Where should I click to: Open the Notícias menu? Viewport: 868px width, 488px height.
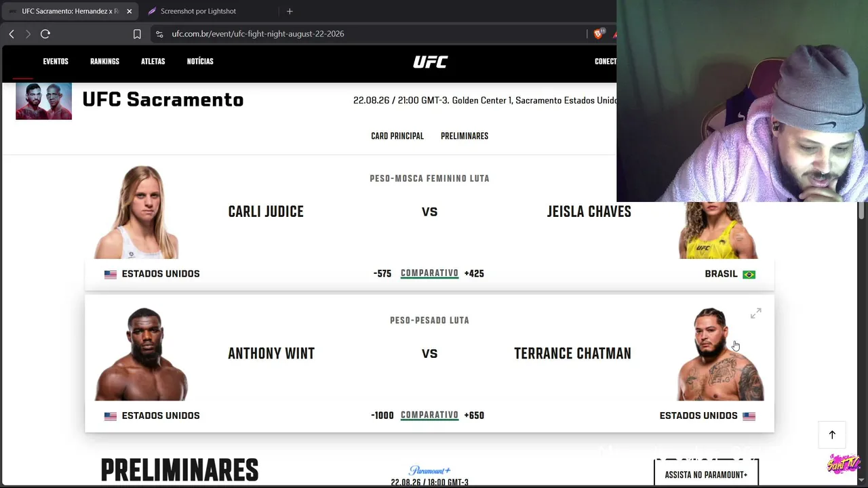pos(200,62)
